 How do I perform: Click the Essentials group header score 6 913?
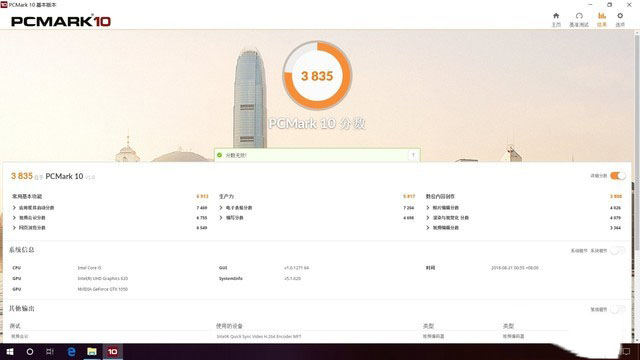pos(202,196)
